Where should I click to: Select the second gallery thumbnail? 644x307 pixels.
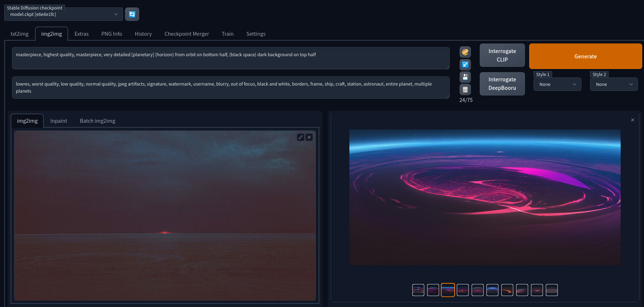pos(433,290)
